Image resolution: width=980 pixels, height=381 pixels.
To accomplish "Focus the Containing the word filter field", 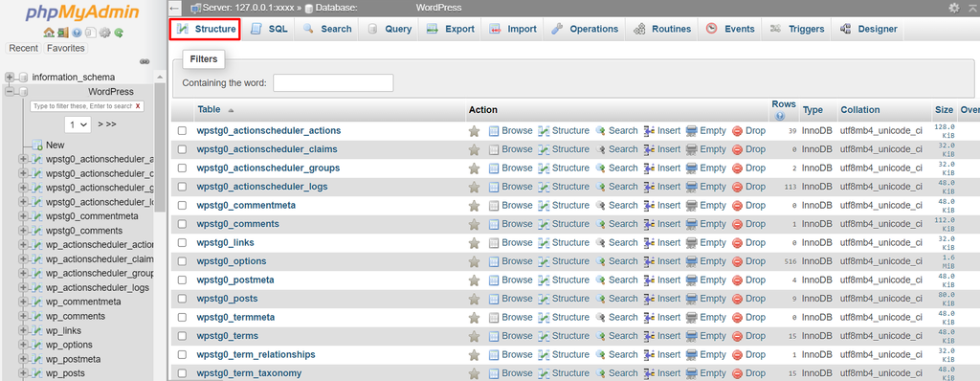I will [x=333, y=82].
